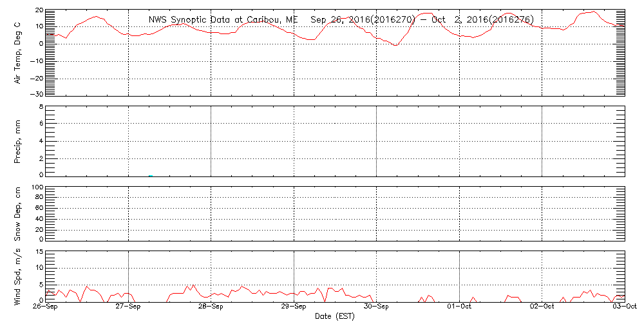Select the "Precip, mm" axis label
The width and height of the screenshot is (644, 322).
click(x=17, y=141)
